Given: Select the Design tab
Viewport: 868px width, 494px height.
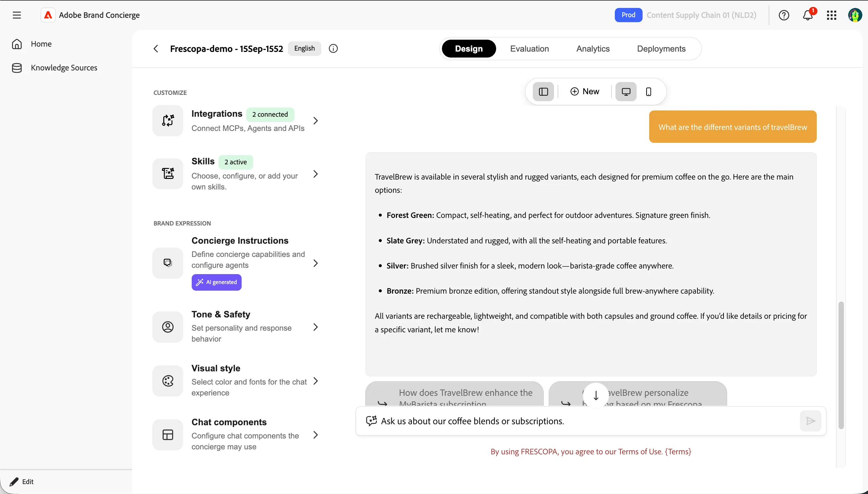Looking at the screenshot, I should 469,49.
